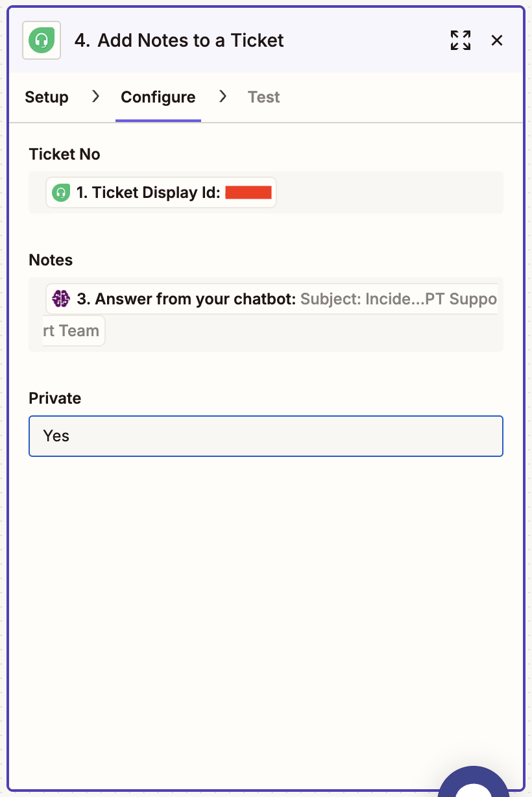The image size is (532, 797).
Task: Click the Private field label
Action: [55, 398]
